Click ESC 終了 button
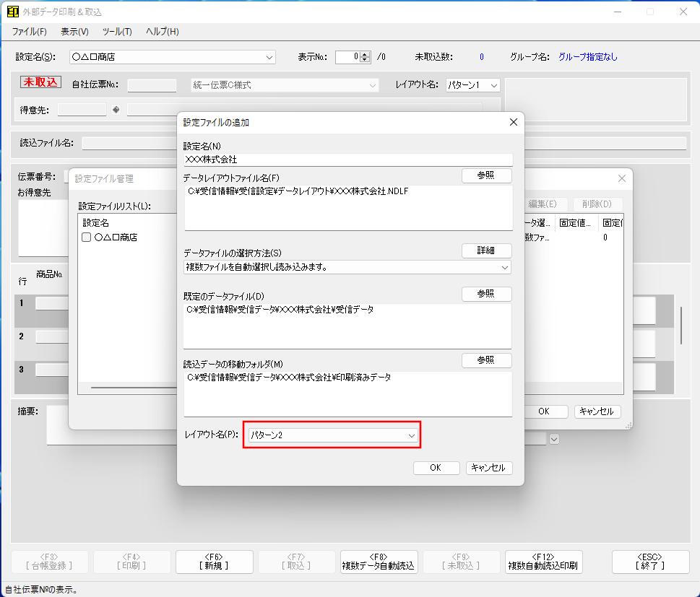Screen dimensions: 700x597 [x=650, y=562]
